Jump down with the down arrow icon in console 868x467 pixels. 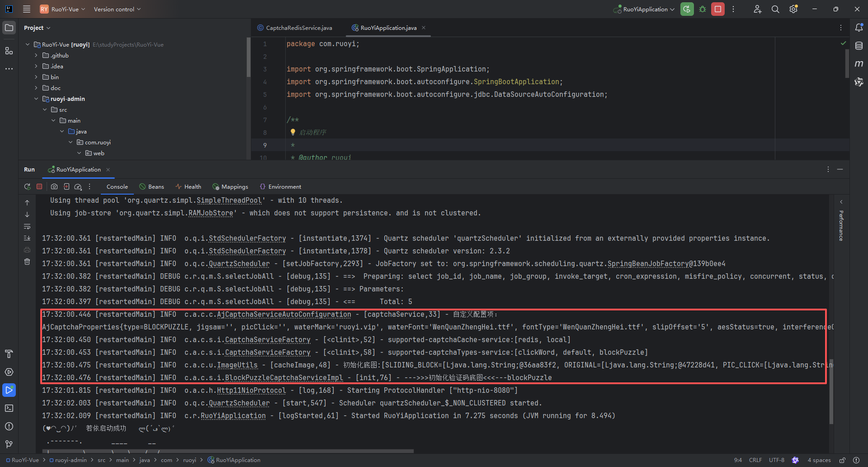(27, 214)
